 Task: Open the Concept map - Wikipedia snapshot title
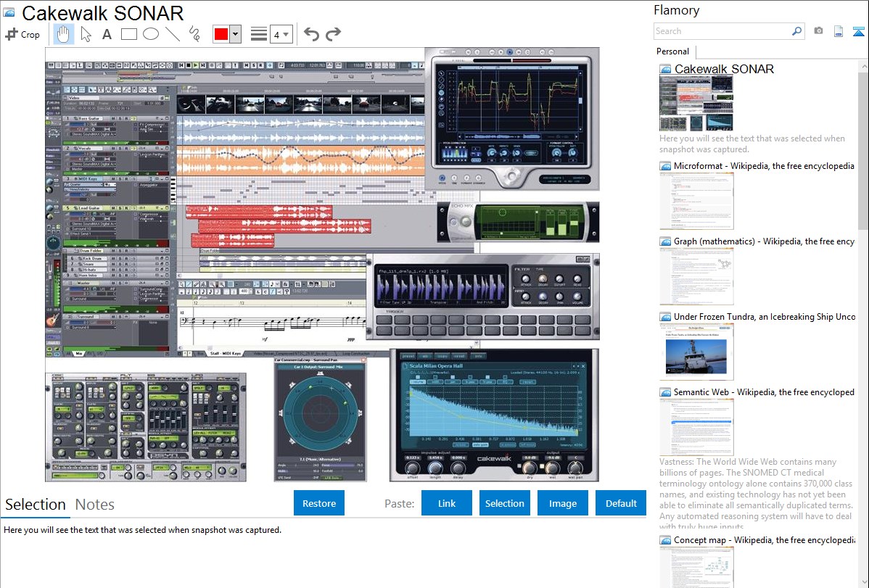pyautogui.click(x=765, y=539)
